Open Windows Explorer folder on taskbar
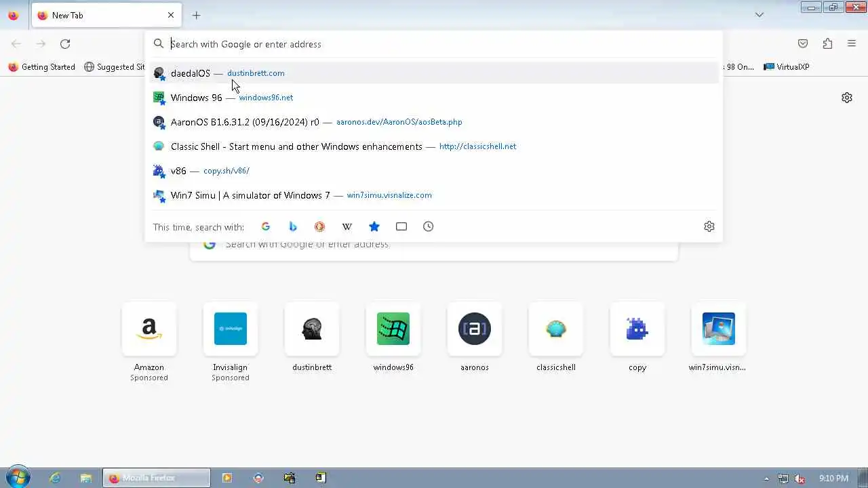The height and width of the screenshot is (488, 868). pyautogui.click(x=86, y=478)
